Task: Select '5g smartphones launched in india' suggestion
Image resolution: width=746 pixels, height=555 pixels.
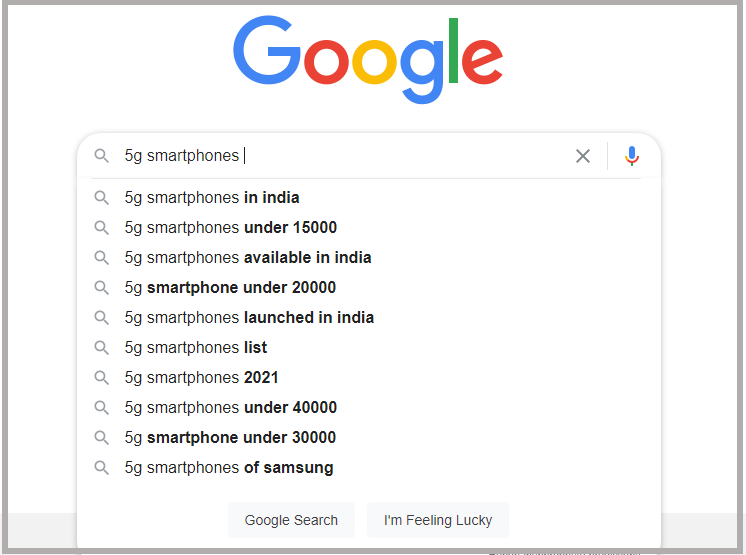Action: tap(249, 318)
